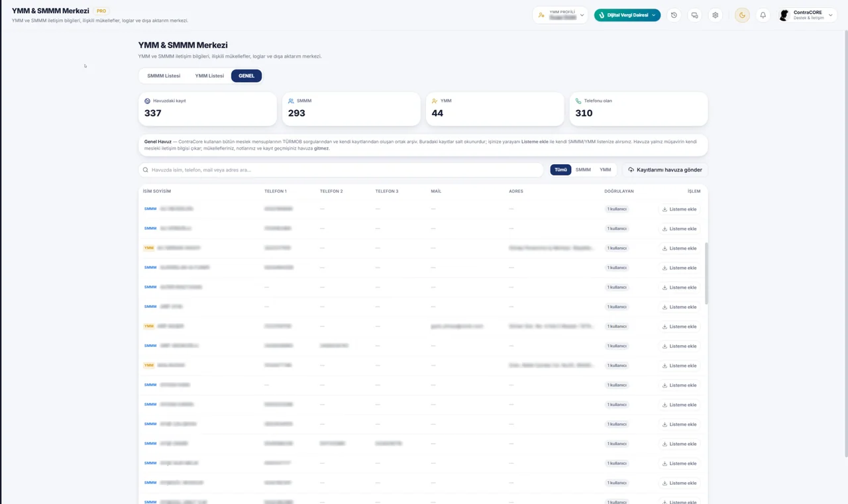
Task: Click the globe icon beside Havuzdaki kayıt
Action: tap(148, 101)
